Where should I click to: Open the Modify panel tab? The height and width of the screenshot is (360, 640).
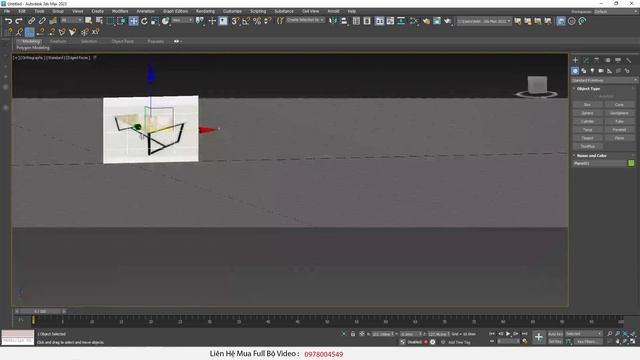tap(586, 60)
